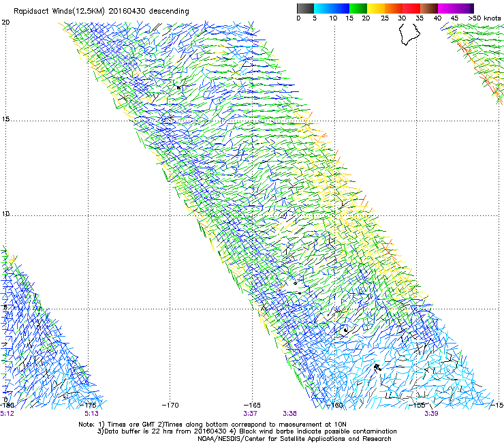Click the purple '5:13' time label
Viewport: 504px width, 443px height.
click(92, 414)
